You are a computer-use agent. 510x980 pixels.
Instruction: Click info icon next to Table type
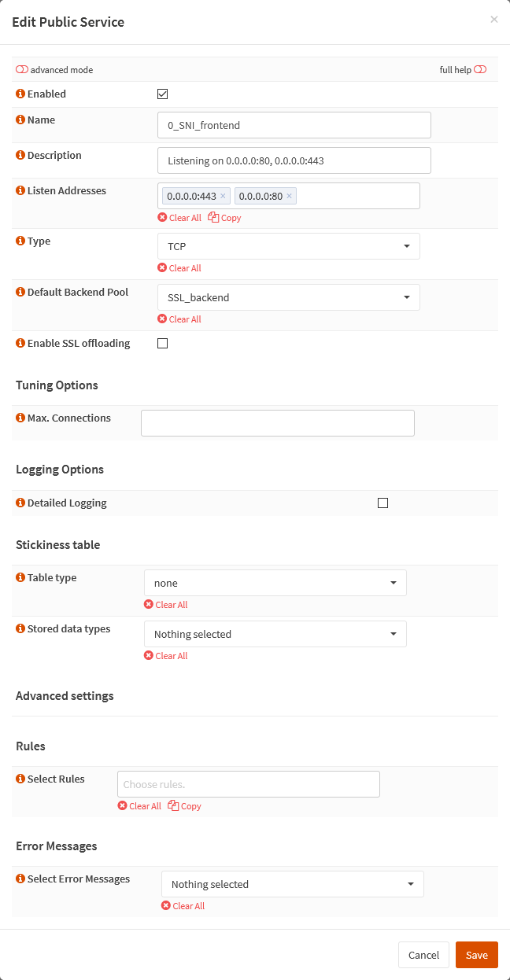(x=20, y=577)
